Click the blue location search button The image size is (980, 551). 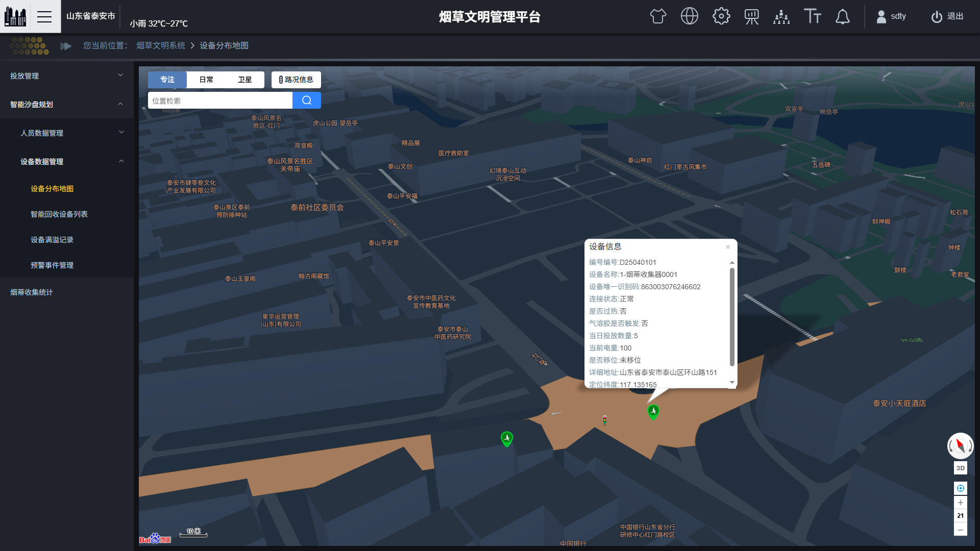tap(306, 101)
